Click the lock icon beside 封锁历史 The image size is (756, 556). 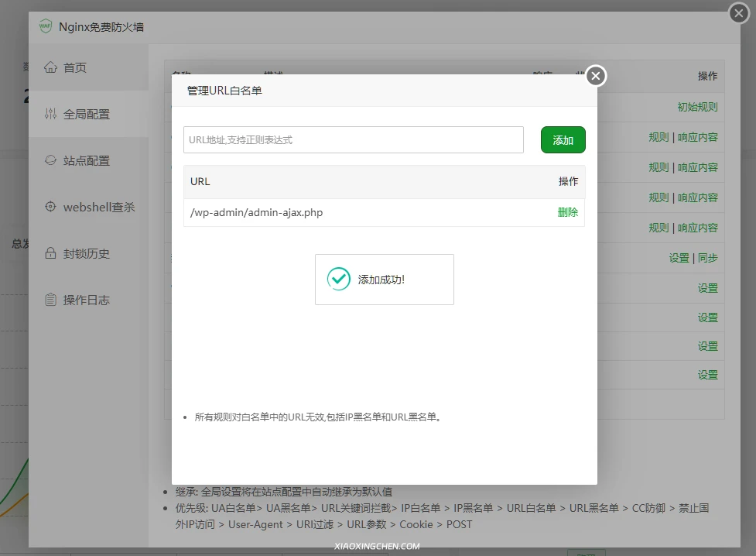51,253
